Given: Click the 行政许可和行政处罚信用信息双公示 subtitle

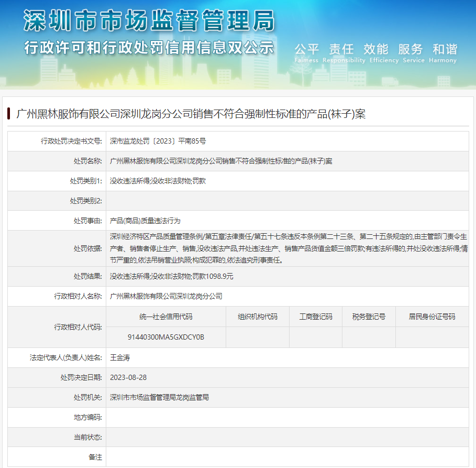Looking at the screenshot, I should click(149, 48).
